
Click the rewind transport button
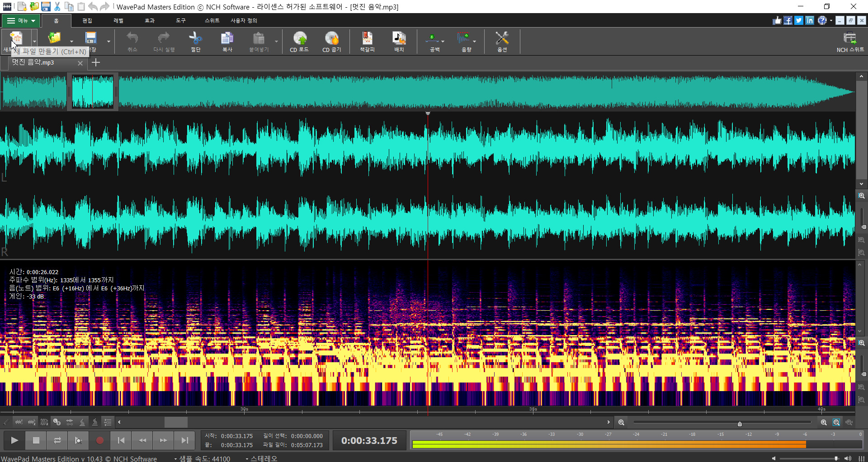142,440
